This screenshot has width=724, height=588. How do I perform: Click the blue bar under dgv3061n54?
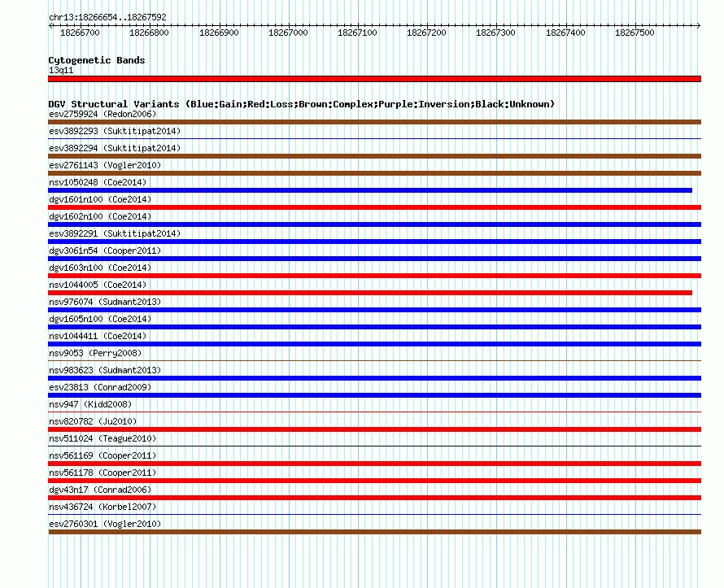tap(374, 259)
